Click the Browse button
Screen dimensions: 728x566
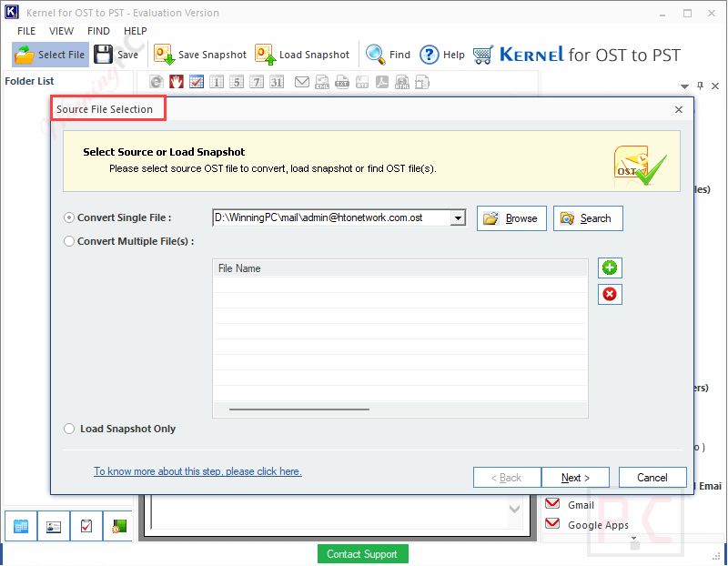pos(511,218)
